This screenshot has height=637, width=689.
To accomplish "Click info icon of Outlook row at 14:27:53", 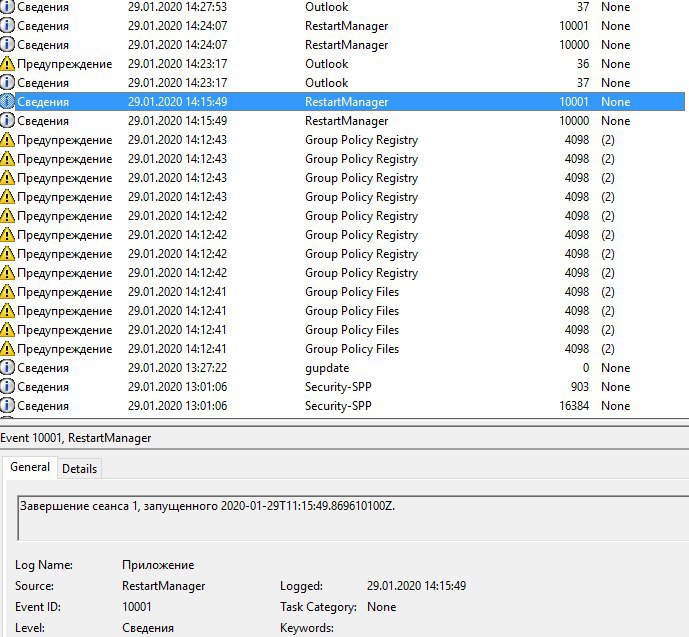I will coord(7,7).
